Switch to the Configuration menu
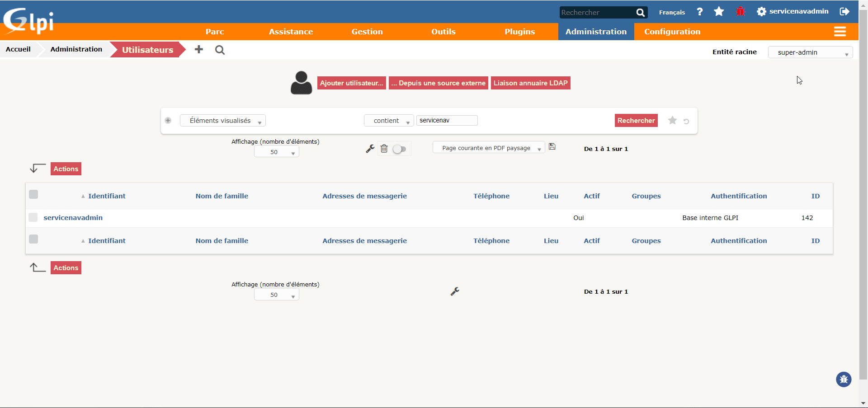Image resolution: width=868 pixels, height=408 pixels. 672,31
